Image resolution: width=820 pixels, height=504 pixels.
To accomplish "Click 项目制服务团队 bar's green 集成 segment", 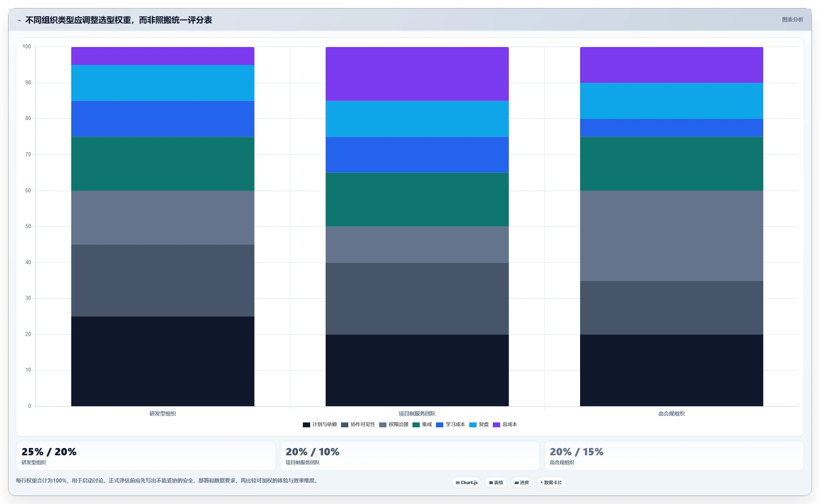I will [417, 200].
